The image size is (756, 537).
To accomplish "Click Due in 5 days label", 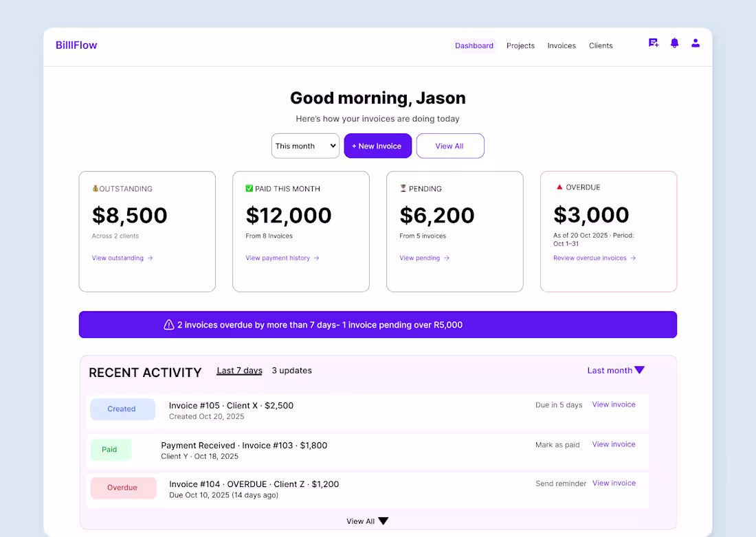I will pos(559,405).
